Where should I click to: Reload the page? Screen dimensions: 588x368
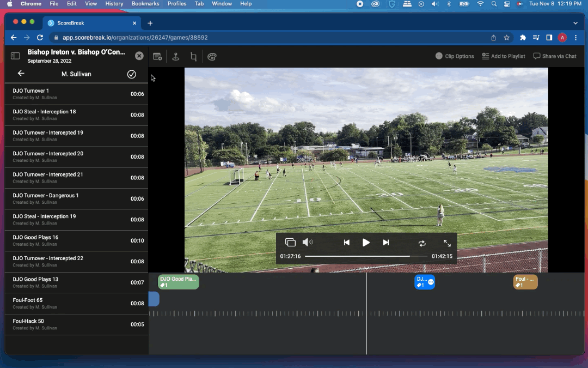[40, 38]
